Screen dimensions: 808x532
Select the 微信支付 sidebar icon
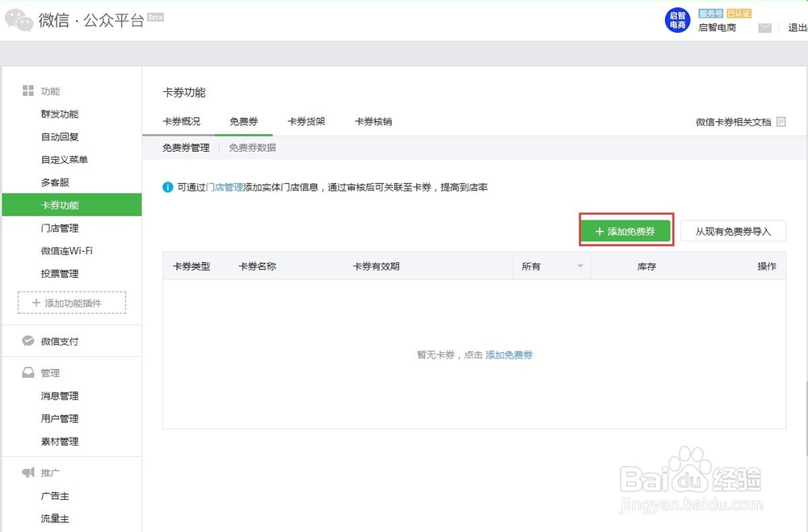point(29,341)
